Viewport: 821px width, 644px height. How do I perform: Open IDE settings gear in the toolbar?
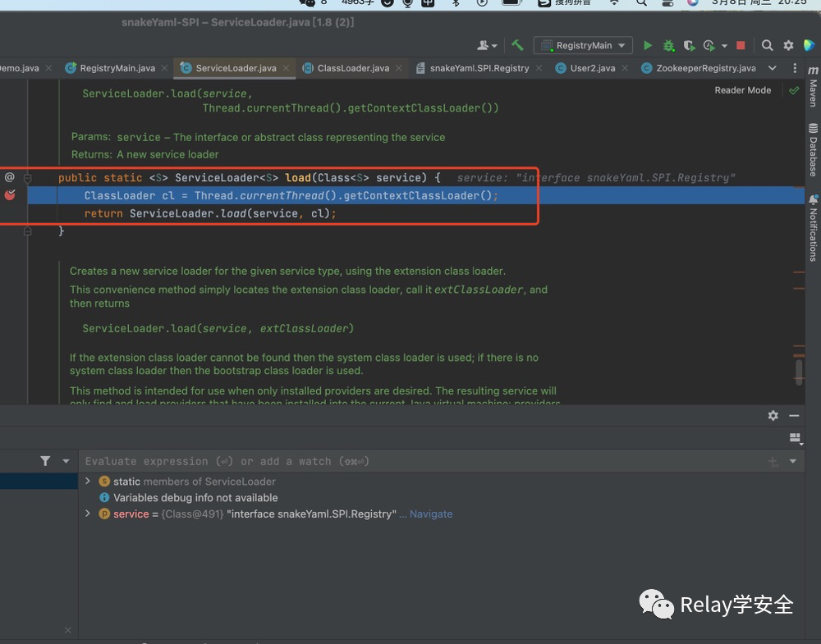788,45
